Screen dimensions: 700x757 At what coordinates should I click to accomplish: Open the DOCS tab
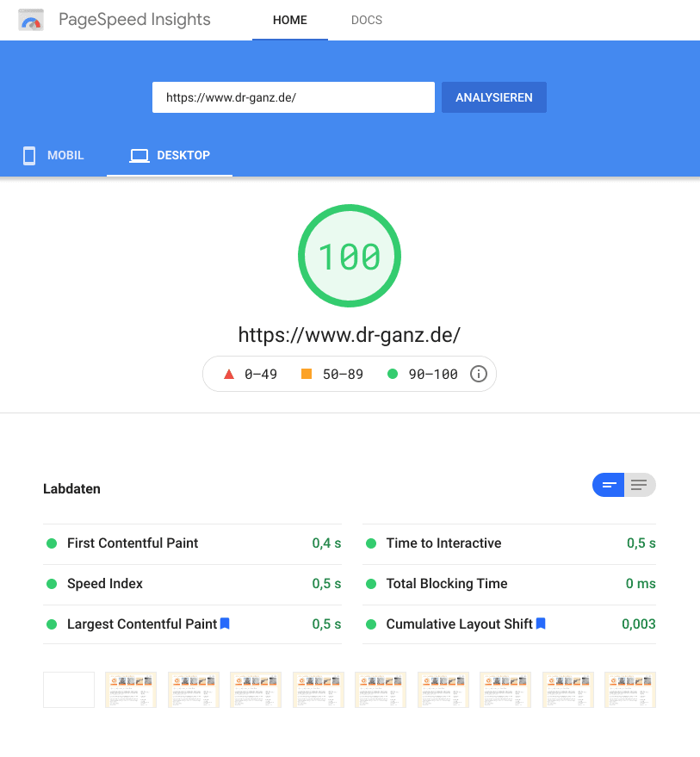[x=367, y=20]
